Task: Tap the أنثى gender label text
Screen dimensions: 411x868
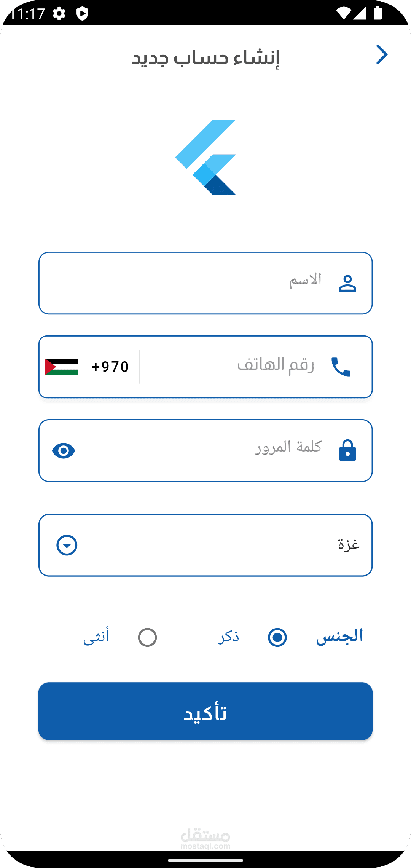Action: (96, 637)
